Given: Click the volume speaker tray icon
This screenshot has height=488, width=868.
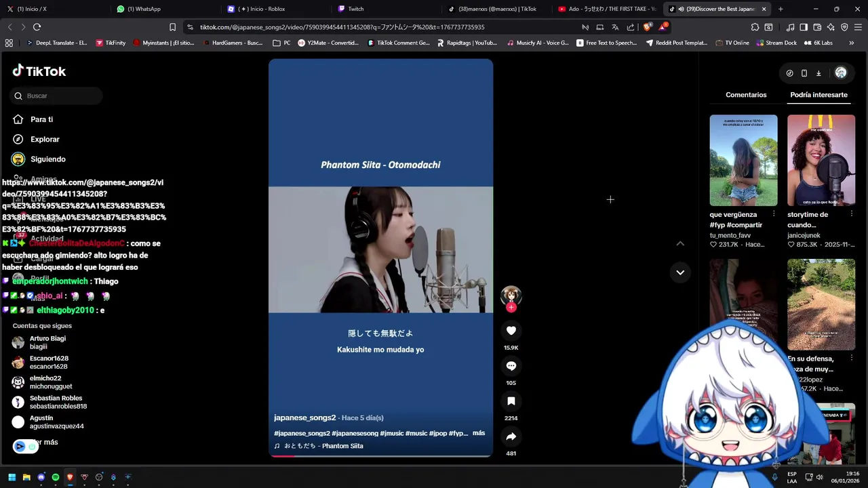Looking at the screenshot, I should click(x=819, y=477).
